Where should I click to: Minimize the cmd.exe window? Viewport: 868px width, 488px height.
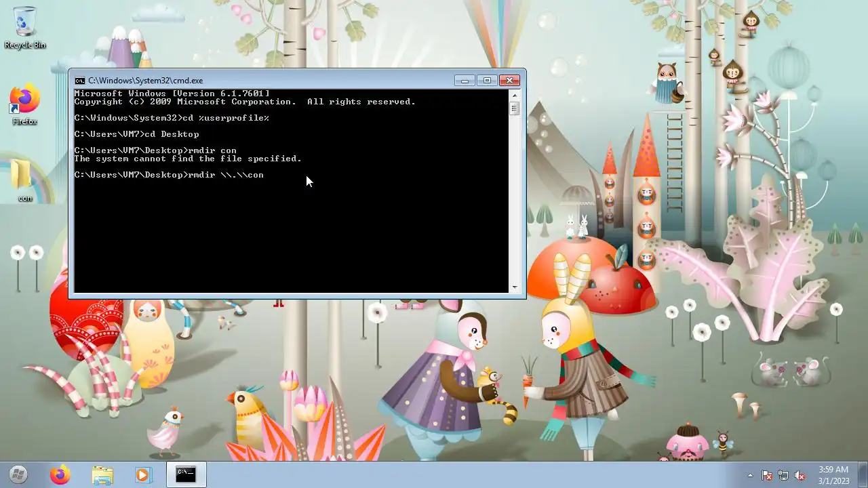[465, 81]
